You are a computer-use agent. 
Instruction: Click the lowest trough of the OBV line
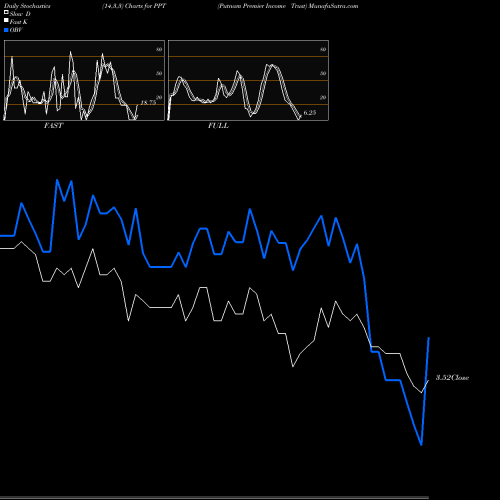click(421, 444)
